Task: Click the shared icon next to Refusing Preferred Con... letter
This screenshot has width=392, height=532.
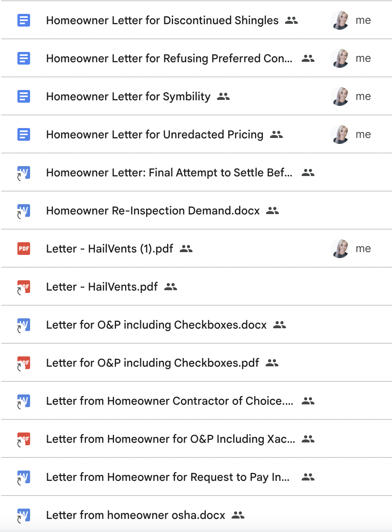Action: (x=308, y=59)
